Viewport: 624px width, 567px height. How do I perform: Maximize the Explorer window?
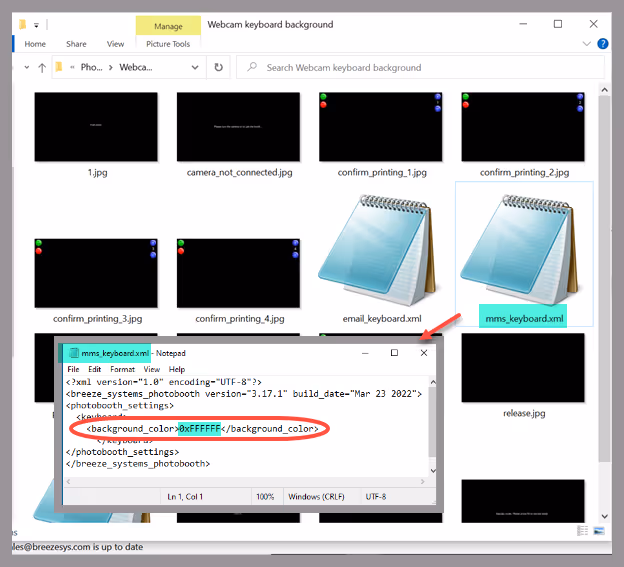pos(558,24)
